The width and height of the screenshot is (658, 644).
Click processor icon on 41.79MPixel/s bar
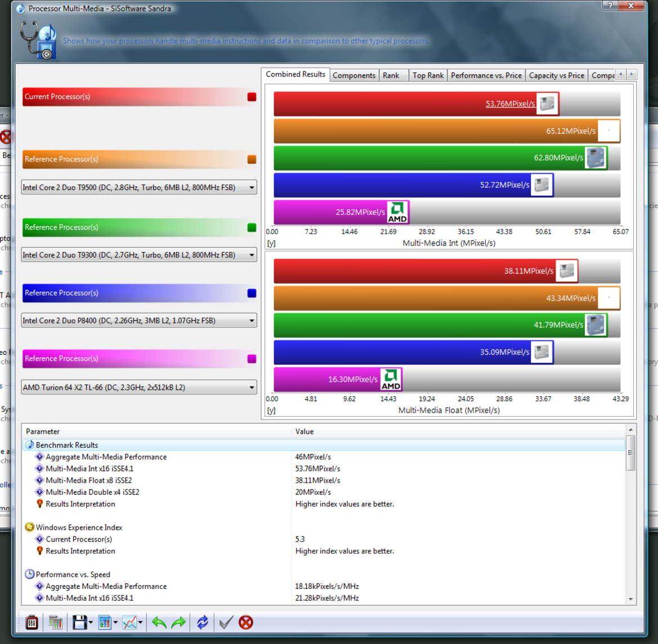coord(596,325)
